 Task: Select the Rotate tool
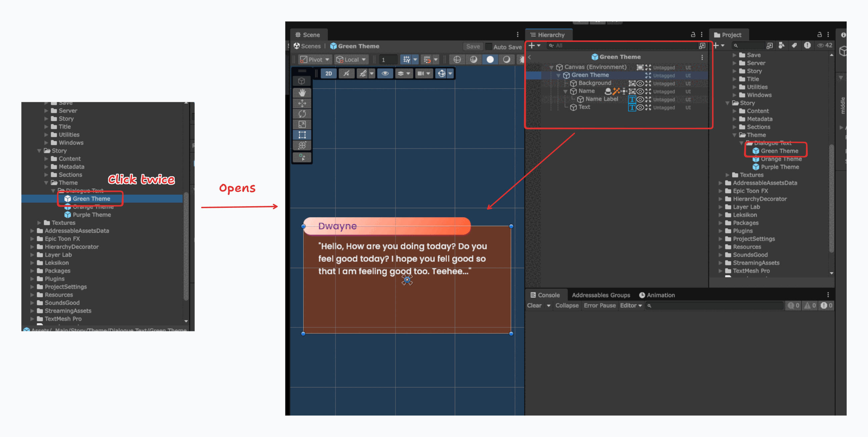pyautogui.click(x=302, y=114)
